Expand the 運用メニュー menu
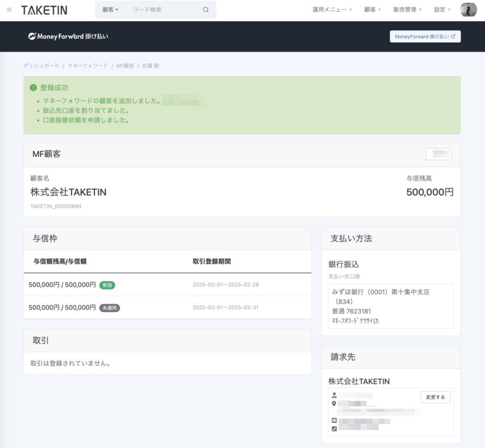Screen dimensions: 485x448 tap(332, 10)
